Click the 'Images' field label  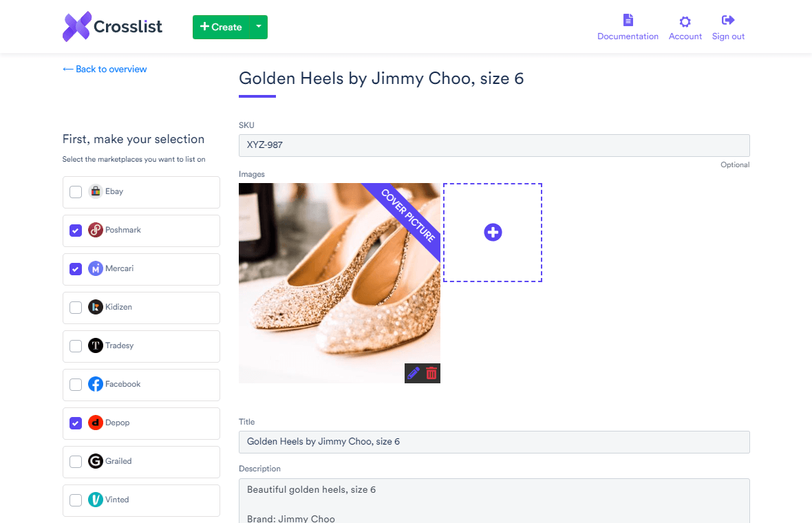(x=252, y=175)
